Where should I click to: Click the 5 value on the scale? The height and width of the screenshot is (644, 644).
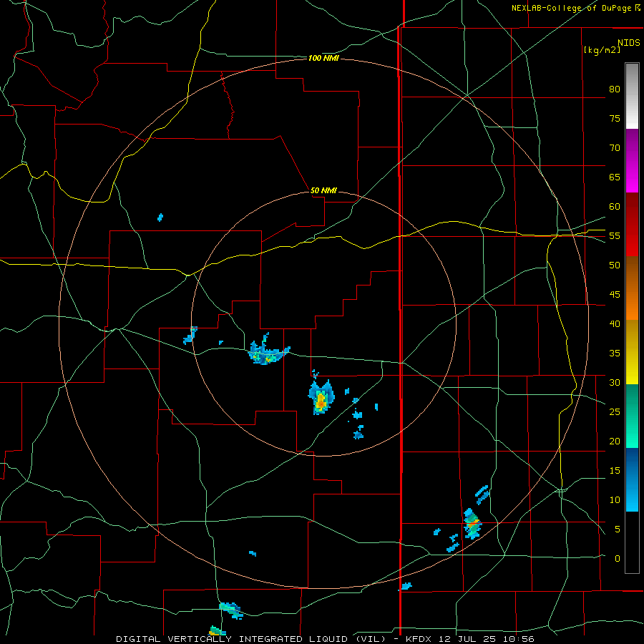[618, 530]
